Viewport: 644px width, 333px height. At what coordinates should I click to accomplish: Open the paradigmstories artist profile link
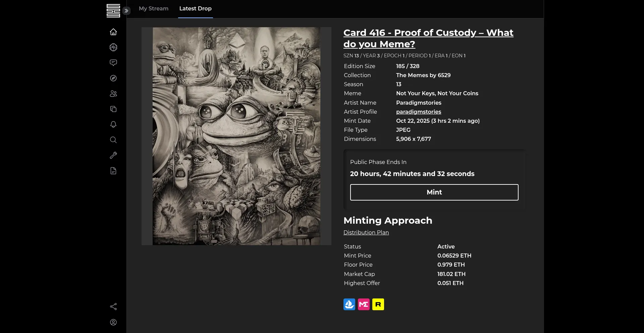click(418, 112)
